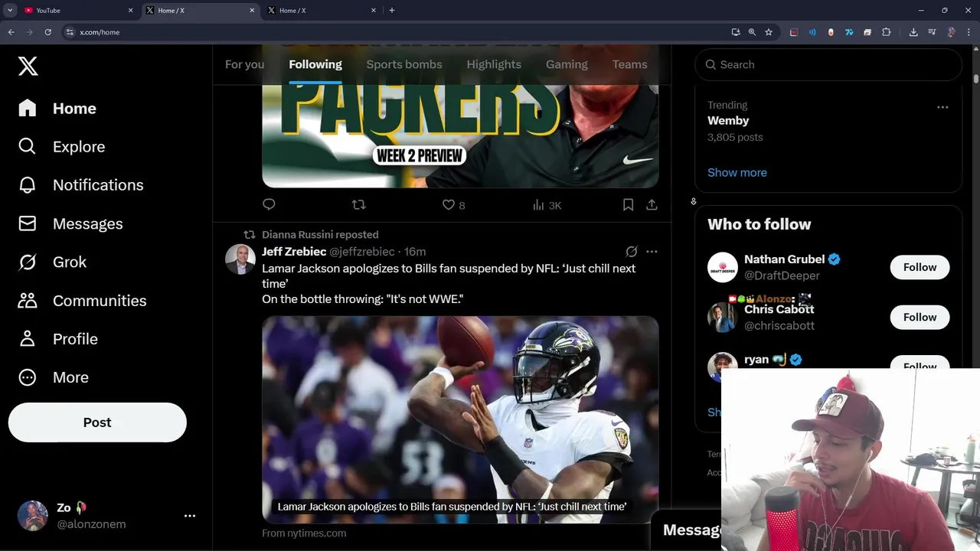Open account menu dots next to Zo

(190, 516)
